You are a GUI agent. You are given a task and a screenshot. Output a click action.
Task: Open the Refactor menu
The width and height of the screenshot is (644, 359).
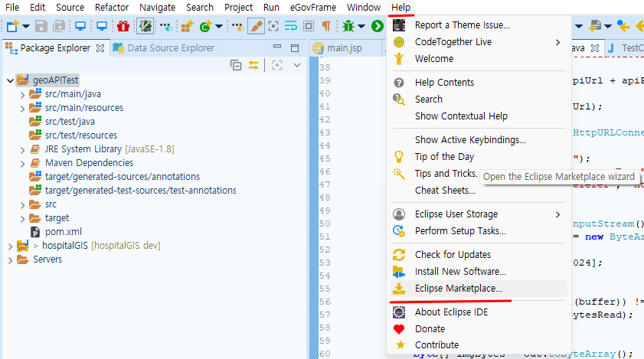112,8
